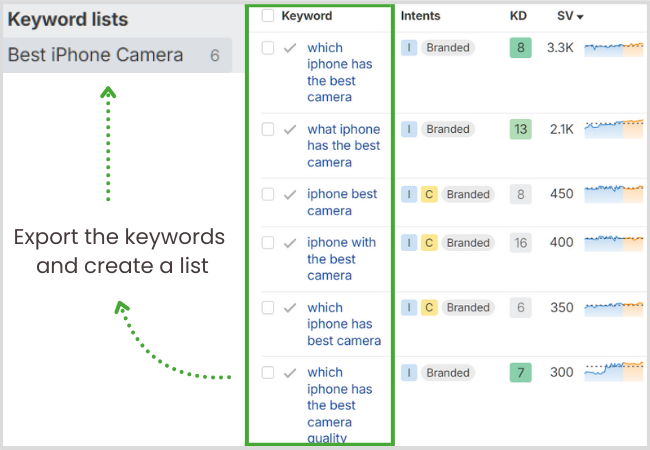The height and width of the screenshot is (450, 650).
Task: Click the KD column header
Action: tap(518, 16)
